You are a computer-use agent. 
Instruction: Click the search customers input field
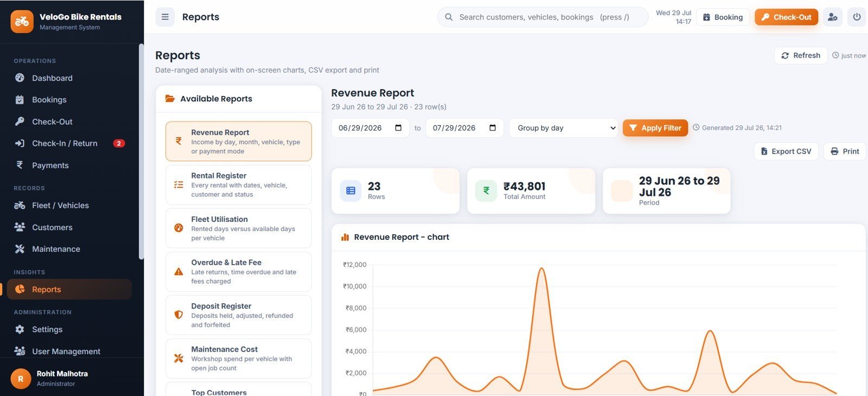click(x=543, y=17)
